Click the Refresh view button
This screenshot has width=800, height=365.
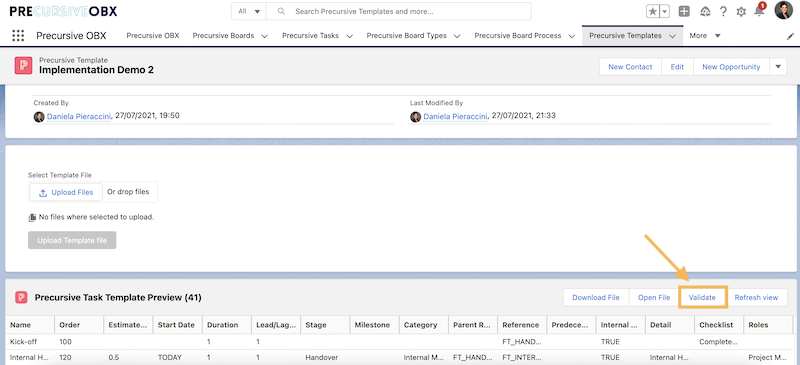(756, 298)
